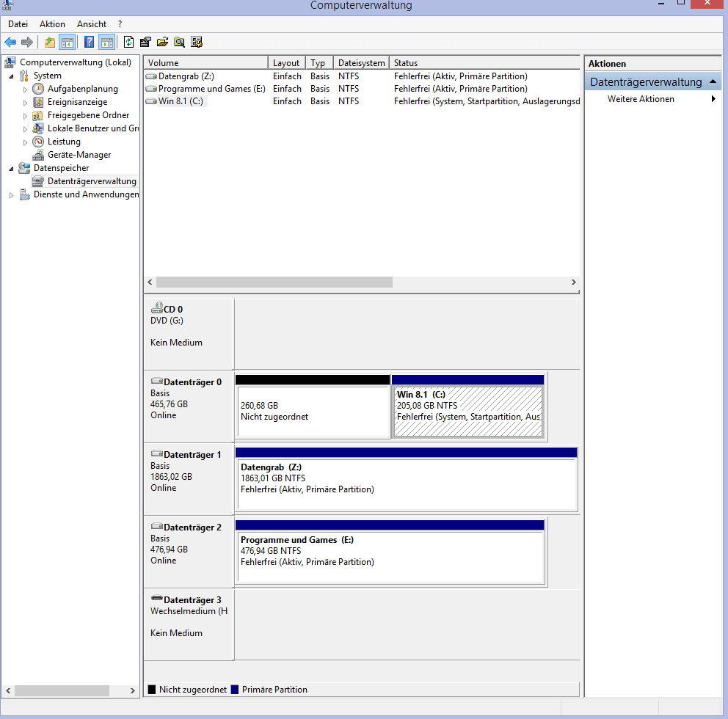Image resolution: width=728 pixels, height=719 pixels.
Task: Select the Datenspeicher tree item
Action: click(x=61, y=168)
